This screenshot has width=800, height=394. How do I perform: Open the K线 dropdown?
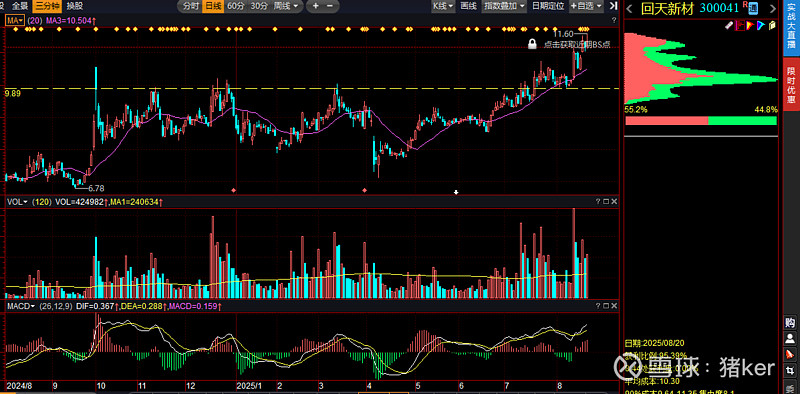(443, 6)
